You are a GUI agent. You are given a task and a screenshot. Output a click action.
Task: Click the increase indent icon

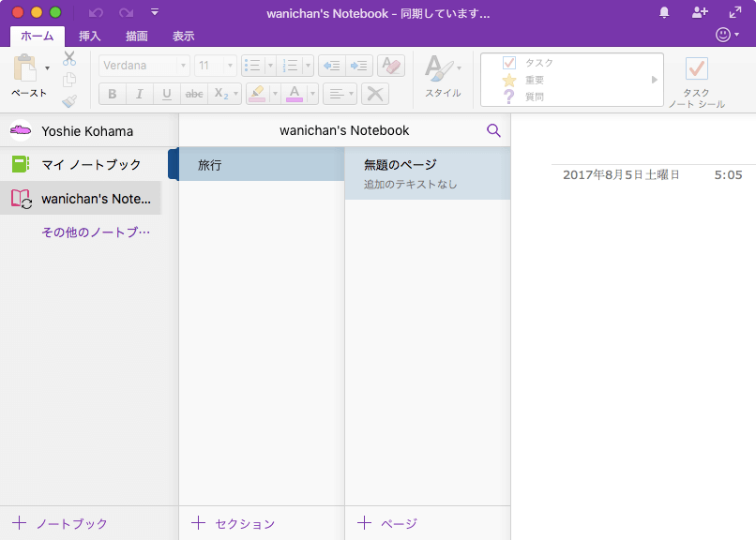click(359, 66)
